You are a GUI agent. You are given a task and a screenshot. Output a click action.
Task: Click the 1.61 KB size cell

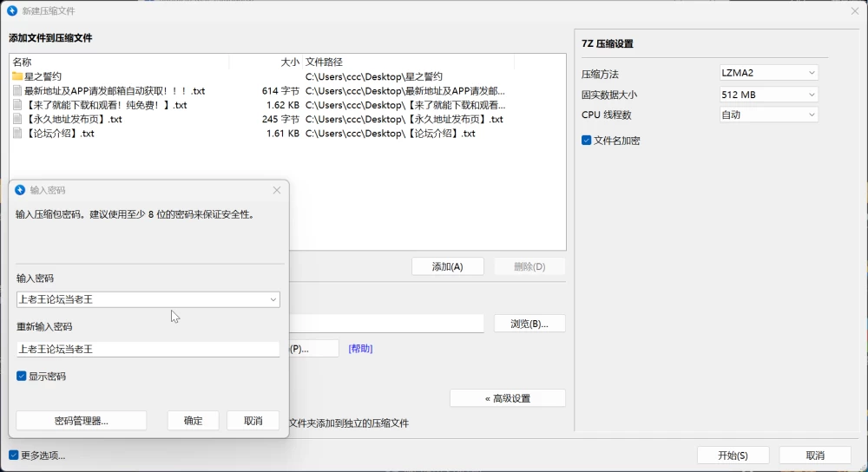(283, 134)
